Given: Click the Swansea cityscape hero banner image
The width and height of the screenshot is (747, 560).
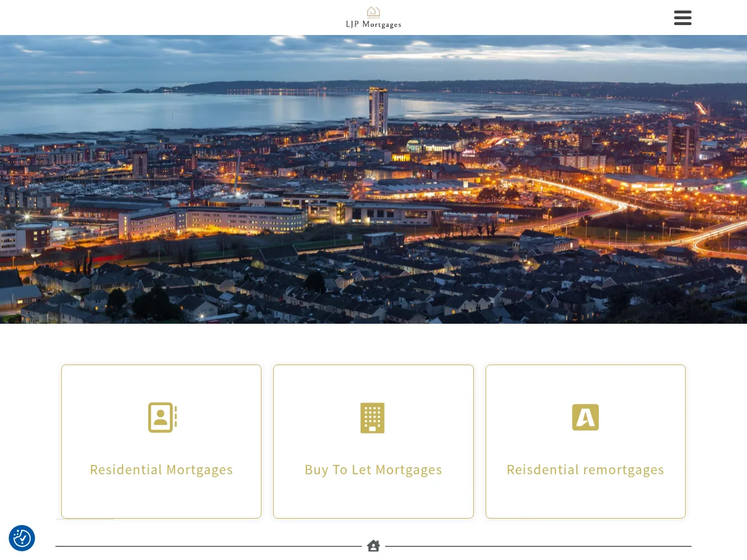Looking at the screenshot, I should coord(373,179).
